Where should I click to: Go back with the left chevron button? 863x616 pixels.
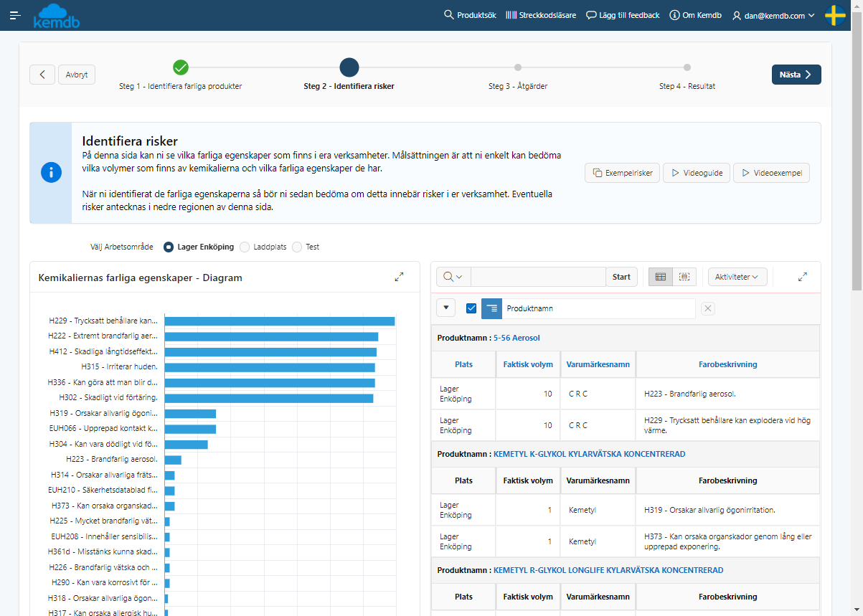[42, 75]
